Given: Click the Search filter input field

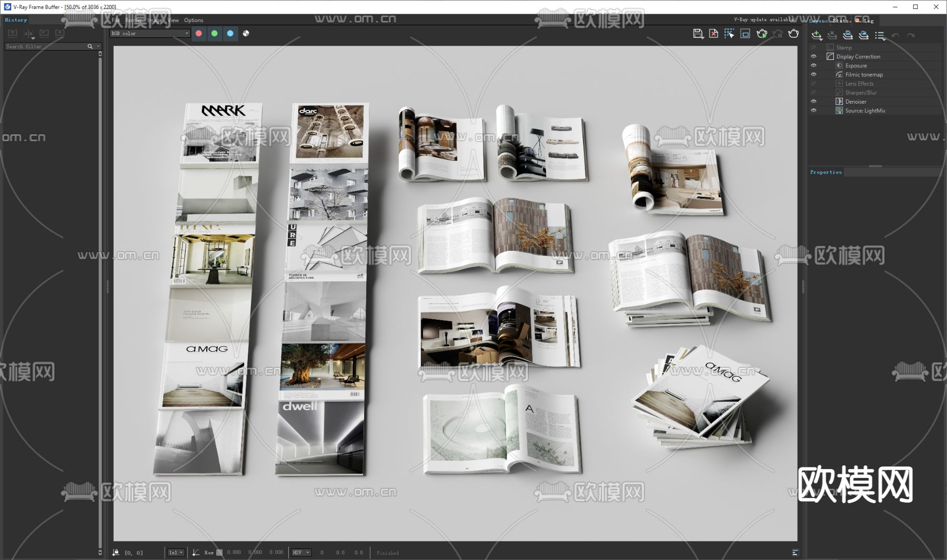Looking at the screenshot, I should [46, 46].
